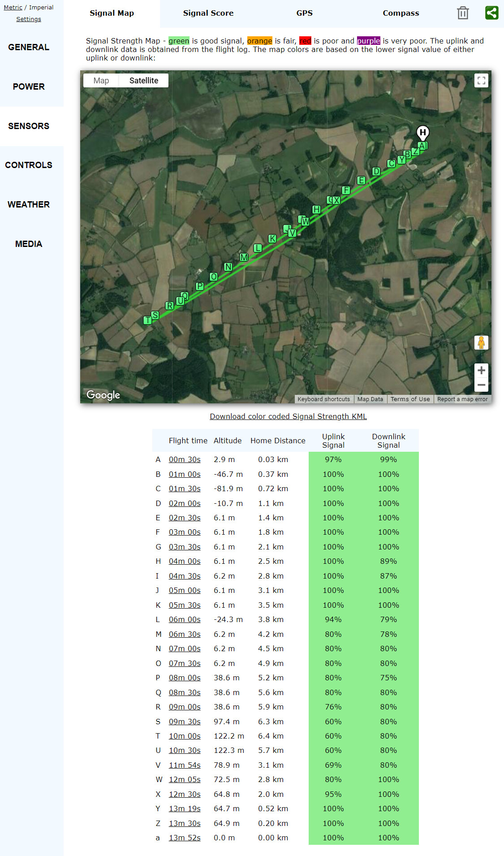
Task: Zoom out on the map
Action: click(481, 385)
